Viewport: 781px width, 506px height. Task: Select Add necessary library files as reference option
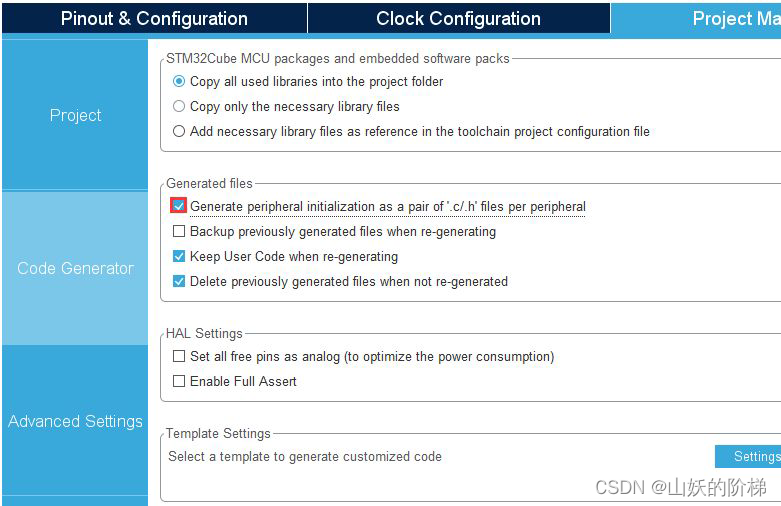click(x=179, y=131)
